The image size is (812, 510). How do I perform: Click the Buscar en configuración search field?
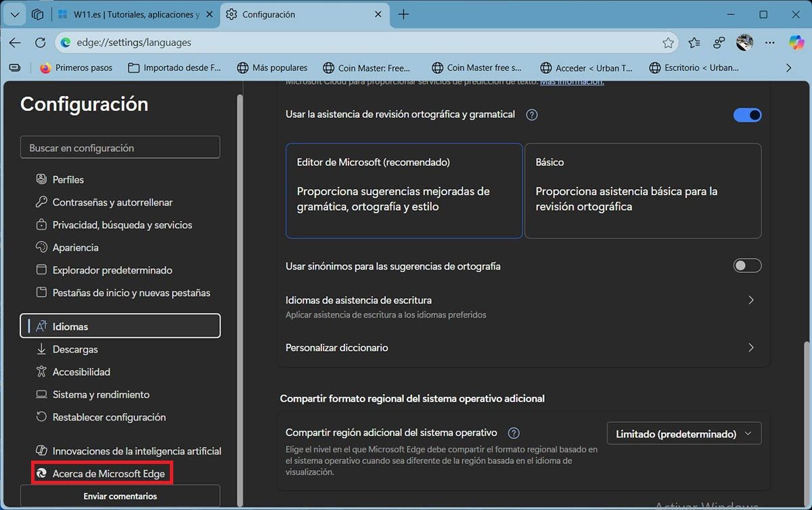click(120, 148)
